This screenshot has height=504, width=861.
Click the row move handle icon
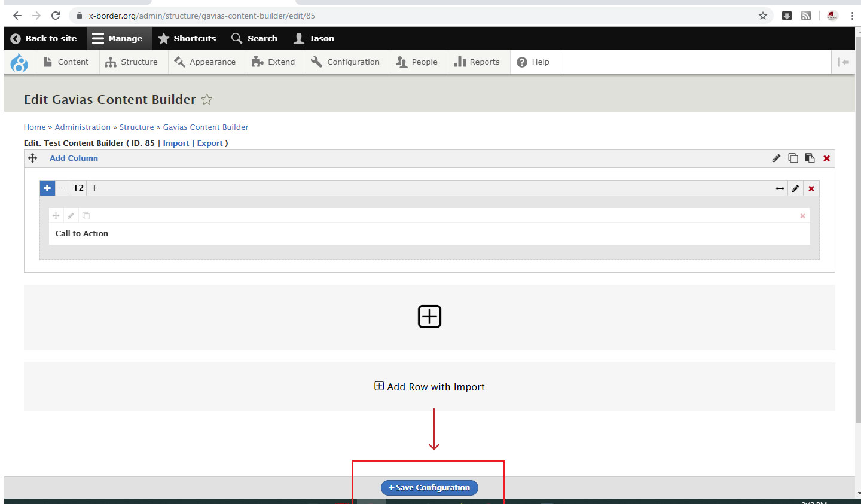[x=33, y=158]
